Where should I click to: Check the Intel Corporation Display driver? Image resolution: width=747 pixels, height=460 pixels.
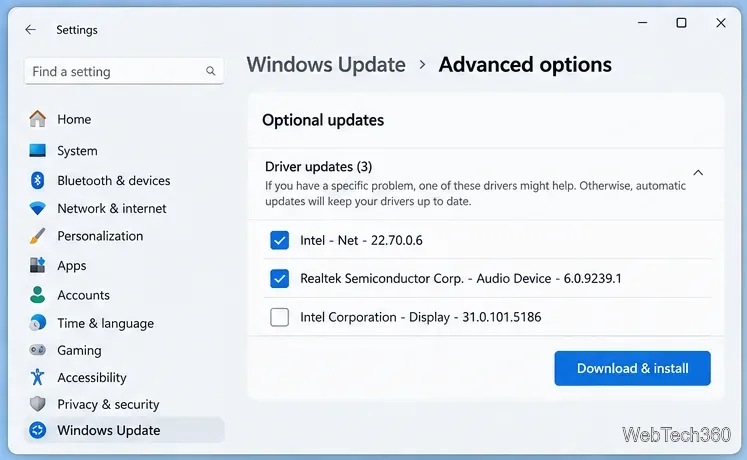(x=280, y=317)
